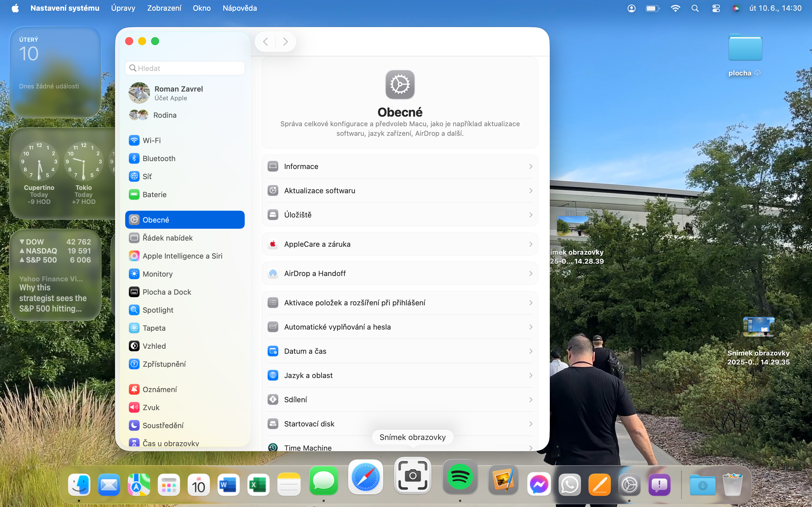Image resolution: width=812 pixels, height=507 pixels.
Task: Open AirDrop a Handoff row
Action: (x=400, y=273)
